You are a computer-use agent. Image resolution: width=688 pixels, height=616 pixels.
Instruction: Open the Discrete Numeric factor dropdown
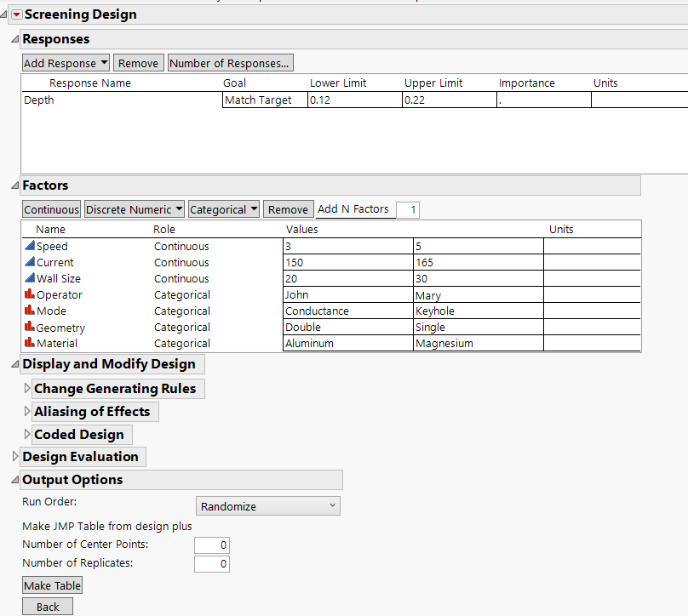[134, 209]
